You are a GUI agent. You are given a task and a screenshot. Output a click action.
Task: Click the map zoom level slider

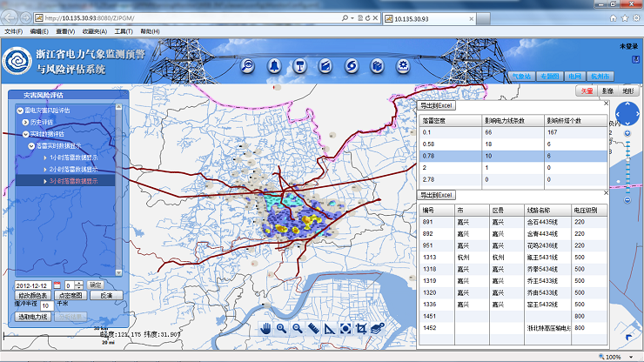coord(627,165)
